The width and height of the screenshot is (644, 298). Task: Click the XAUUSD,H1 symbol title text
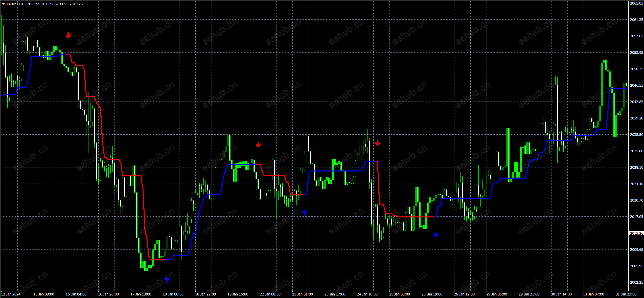click(x=16, y=4)
